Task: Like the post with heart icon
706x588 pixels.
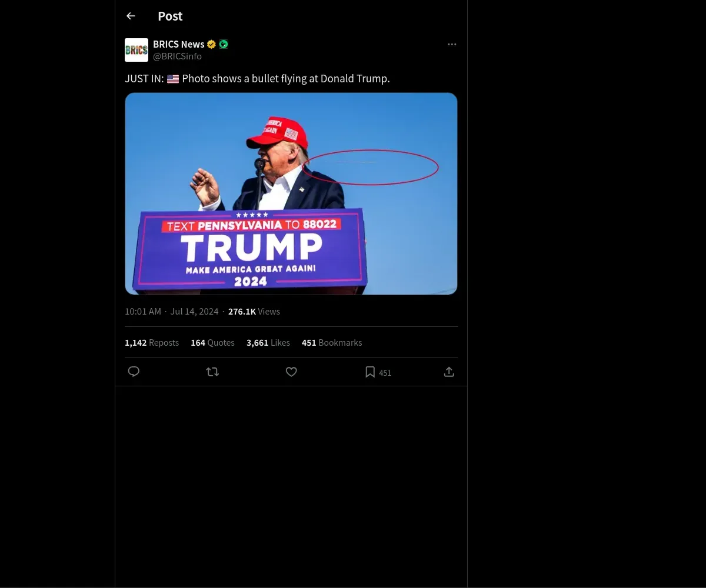Action: pos(291,372)
